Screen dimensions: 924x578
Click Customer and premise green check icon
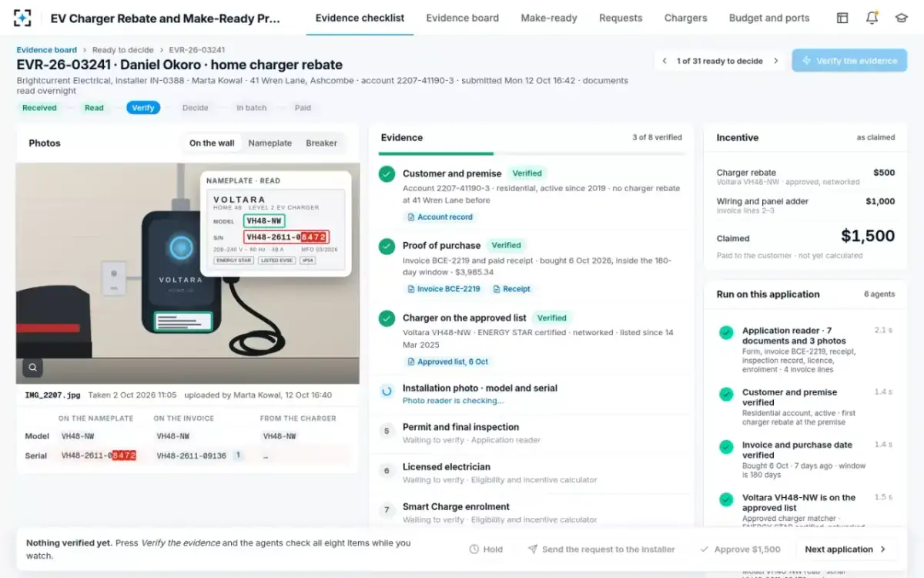pyautogui.click(x=387, y=174)
